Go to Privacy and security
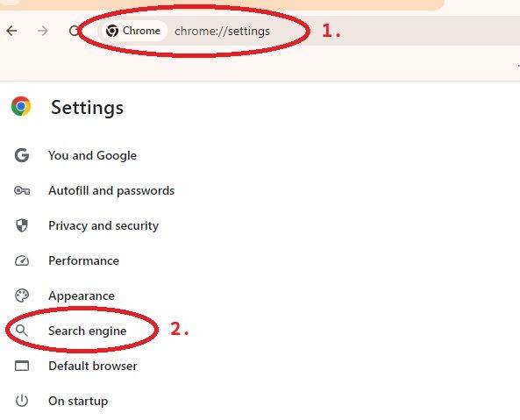Image resolution: width=520 pixels, height=420 pixels. 103,225
